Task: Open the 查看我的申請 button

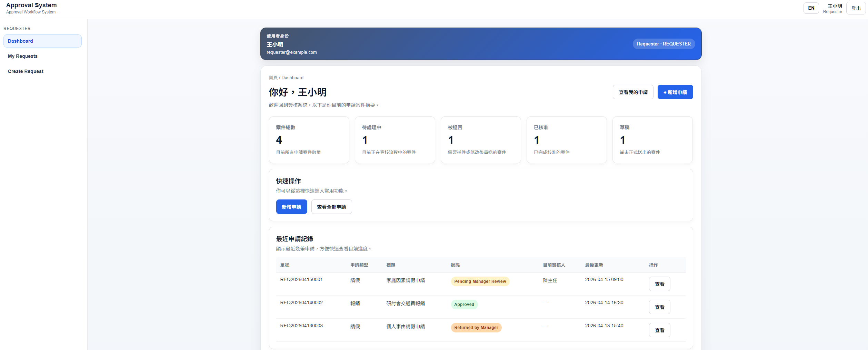Action: coord(633,92)
